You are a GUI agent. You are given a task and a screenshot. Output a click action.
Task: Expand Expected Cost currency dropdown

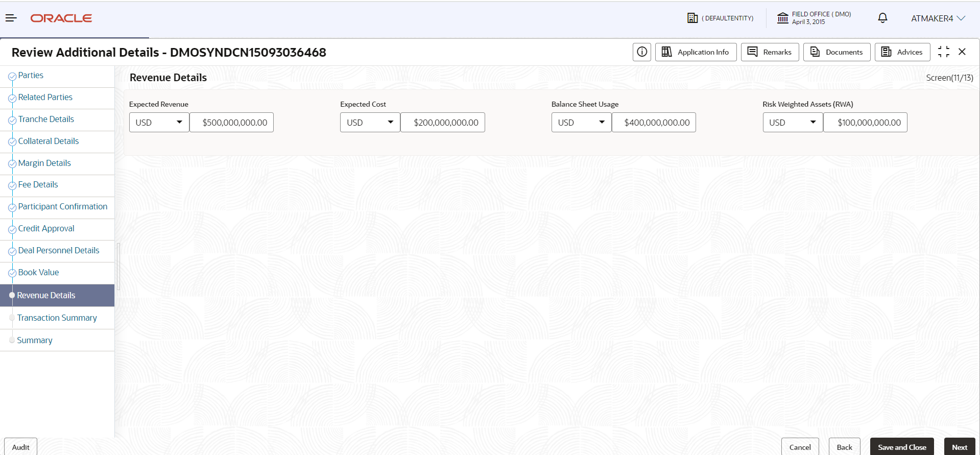(x=370, y=123)
